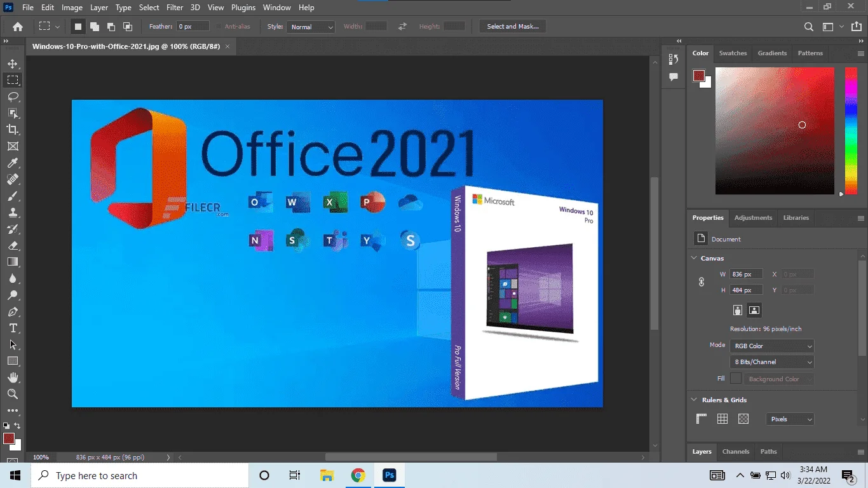Select the Frame tool

pyautogui.click(x=13, y=146)
